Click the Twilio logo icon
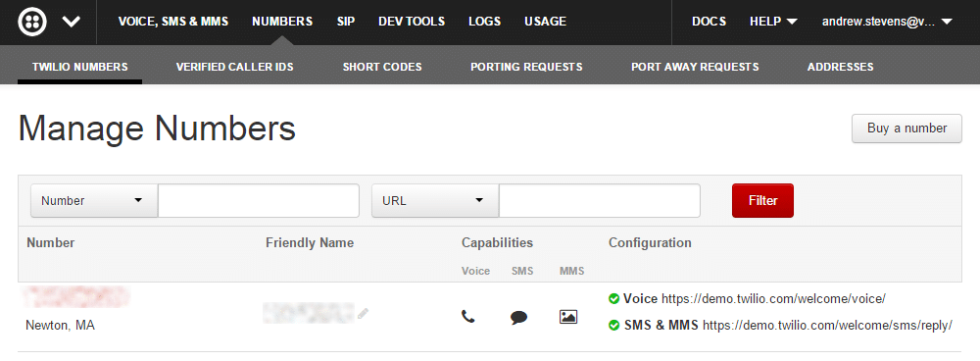The width and height of the screenshot is (980, 361). click(32, 22)
